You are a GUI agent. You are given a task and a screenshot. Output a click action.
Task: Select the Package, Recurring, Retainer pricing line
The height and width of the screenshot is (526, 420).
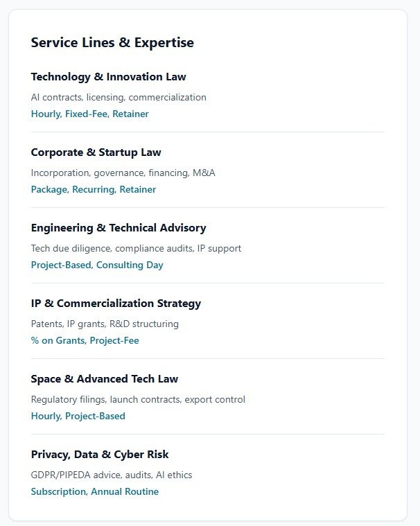[x=93, y=189]
